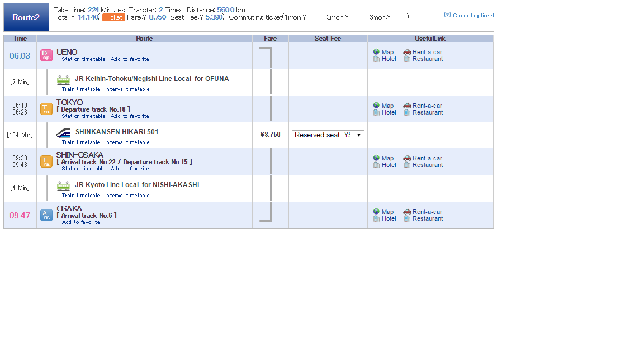
Task: Open the Reserved seat dropdown
Action: [328, 135]
